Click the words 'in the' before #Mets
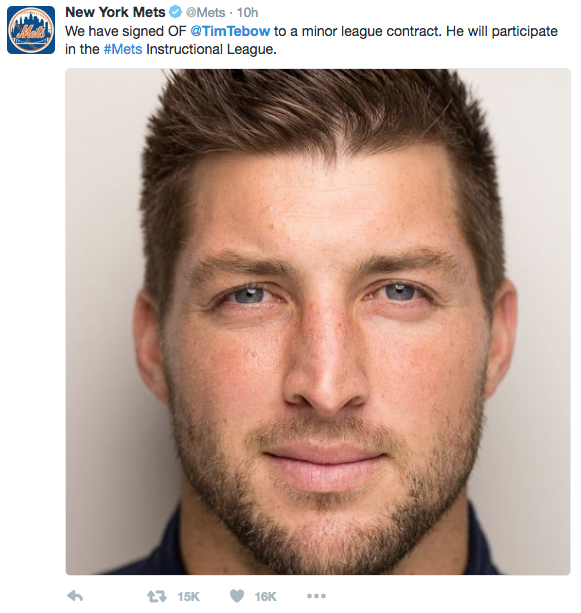 (82, 49)
